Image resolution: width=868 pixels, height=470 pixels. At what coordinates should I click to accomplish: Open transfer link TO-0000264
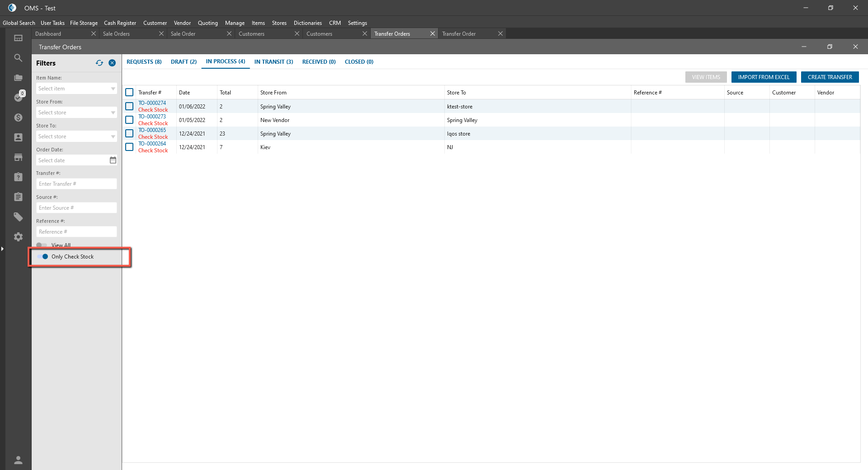pos(152,144)
